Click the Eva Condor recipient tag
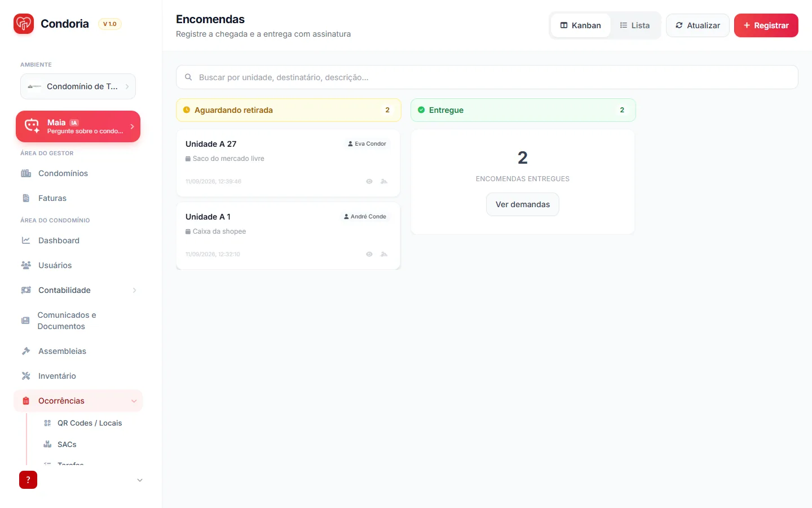 coord(367,144)
